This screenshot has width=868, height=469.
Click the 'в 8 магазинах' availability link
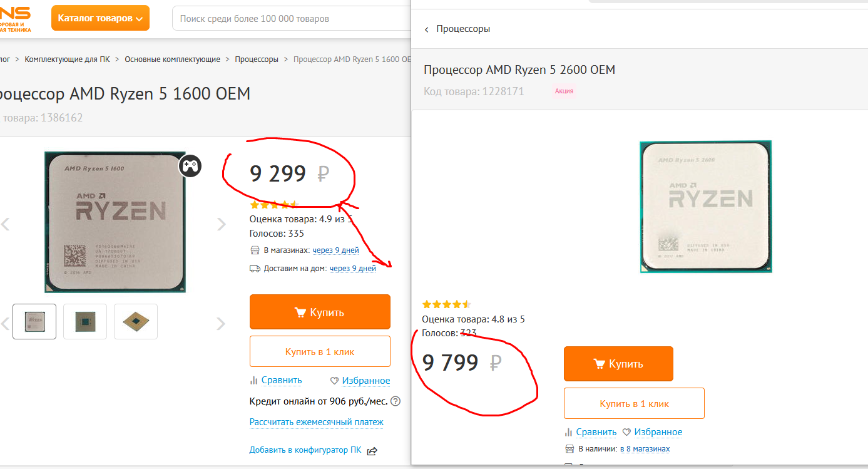[645, 449]
